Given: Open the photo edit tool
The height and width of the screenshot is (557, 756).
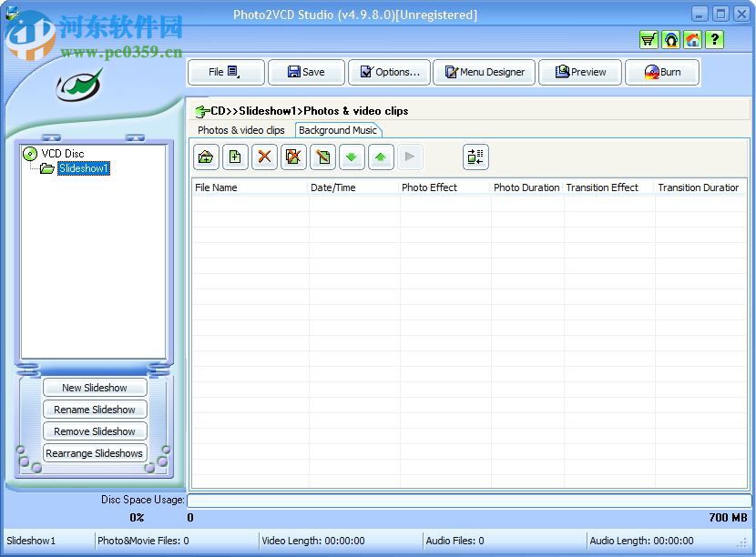Looking at the screenshot, I should point(322,157).
